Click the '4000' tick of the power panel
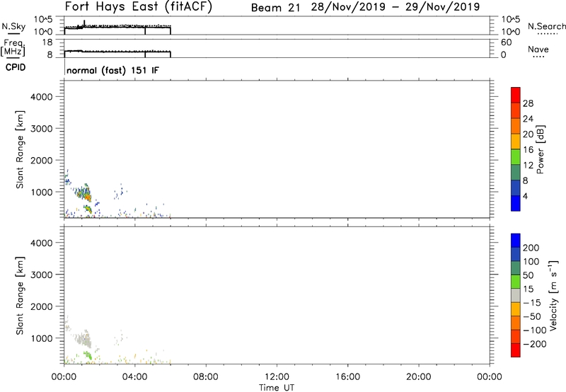The width and height of the screenshot is (566, 392). click(x=41, y=97)
